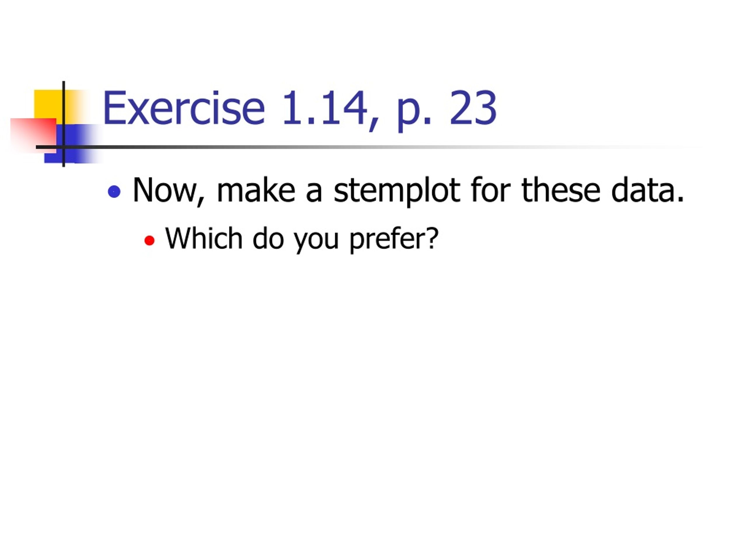Click the "p." abbreviation in title
This screenshot has width=747, height=560.
click(x=414, y=111)
